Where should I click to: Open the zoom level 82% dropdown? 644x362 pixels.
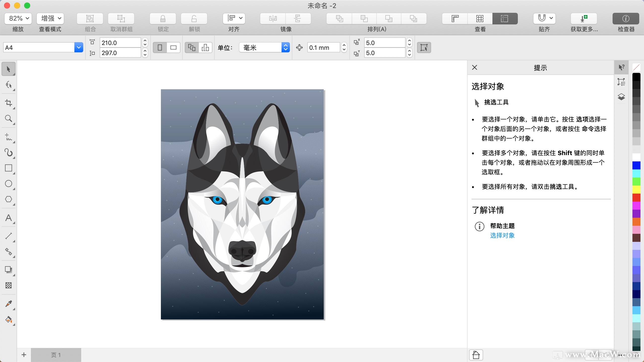(18, 18)
